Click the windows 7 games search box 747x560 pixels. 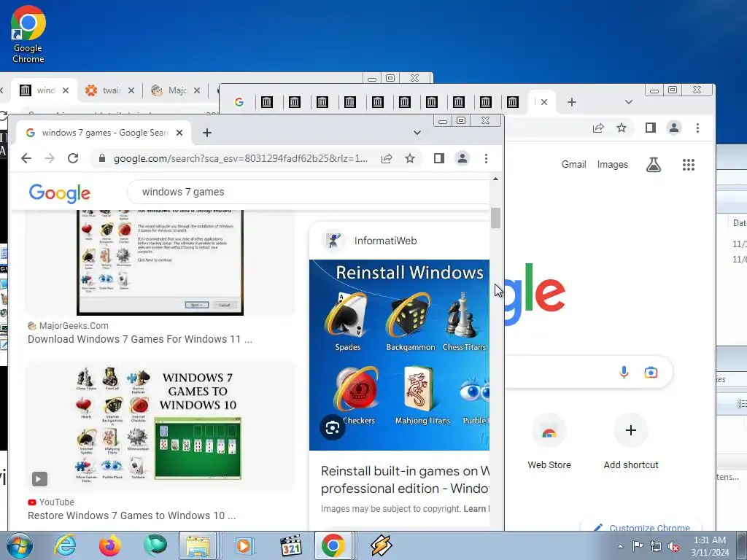pos(309,192)
